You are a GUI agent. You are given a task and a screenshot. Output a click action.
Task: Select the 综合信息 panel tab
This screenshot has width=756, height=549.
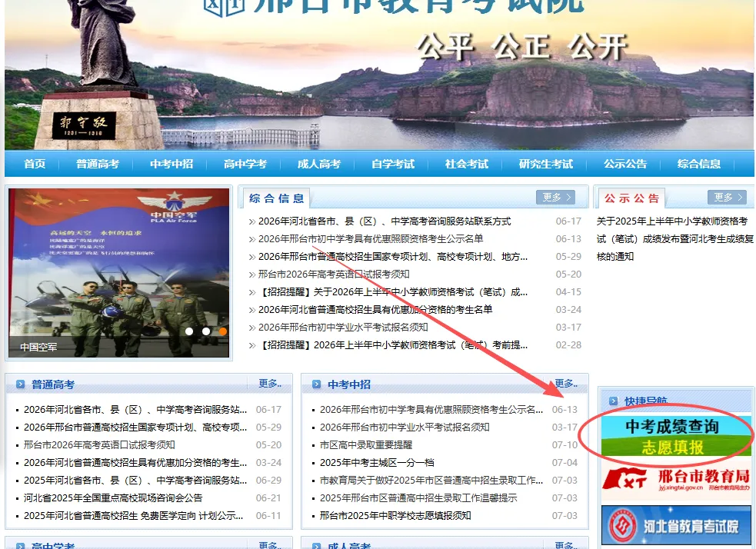point(277,198)
